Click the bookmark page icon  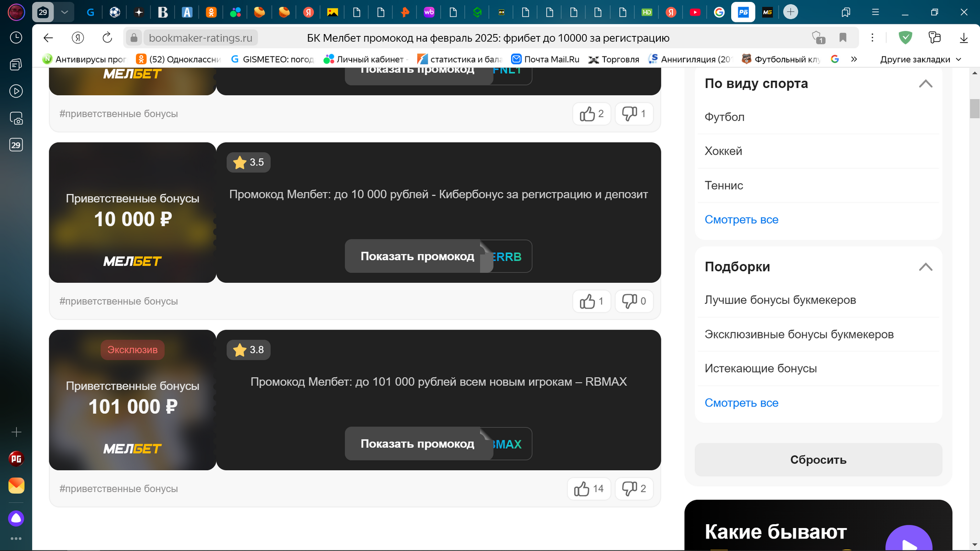point(843,38)
